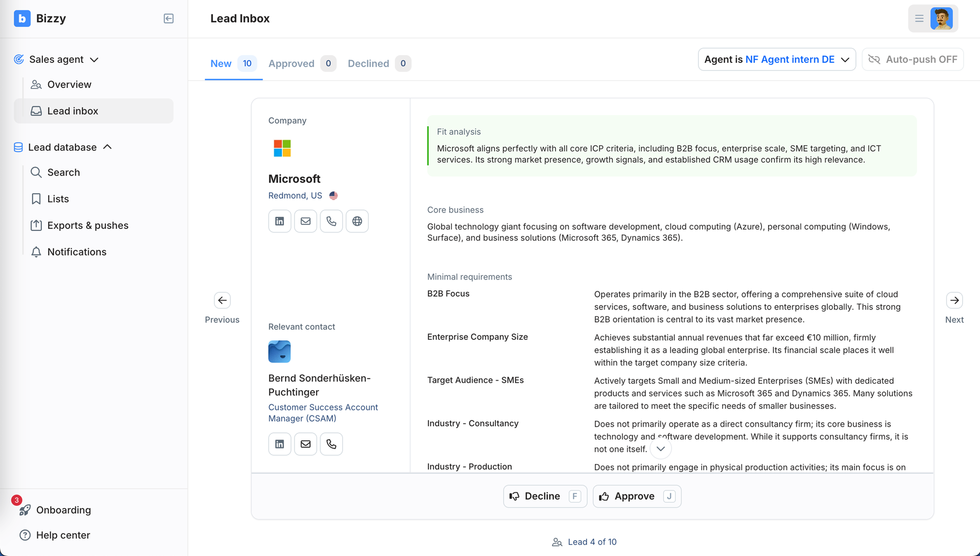Open Microsoft's website globe icon
980x556 pixels.
pyautogui.click(x=357, y=221)
